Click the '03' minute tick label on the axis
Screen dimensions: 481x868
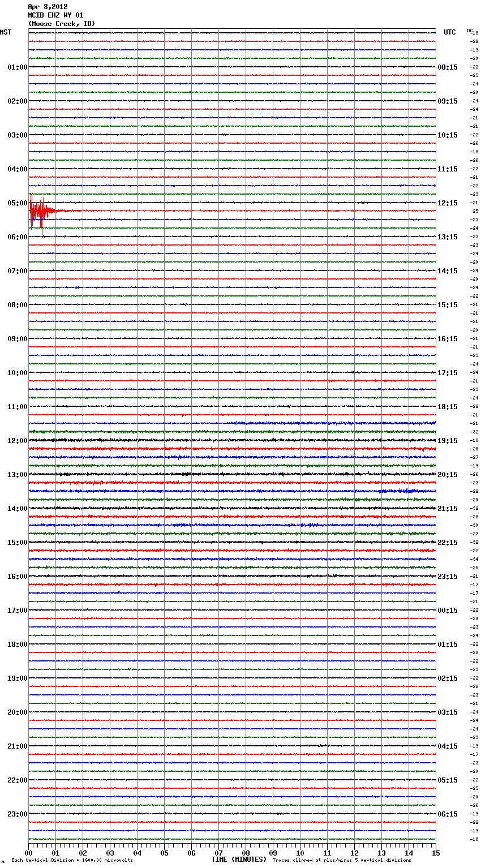110,853
